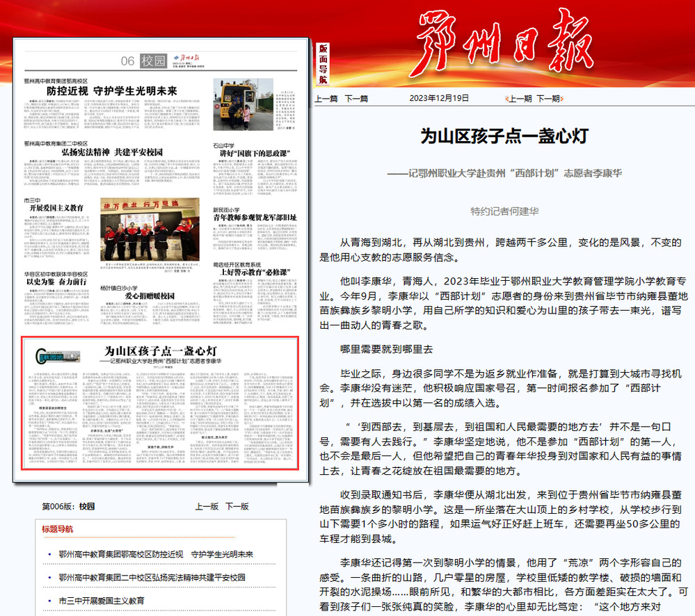The image size is (695, 616).
Task: Open headline link 市三中开展爱国主义教育
Action: (102, 600)
